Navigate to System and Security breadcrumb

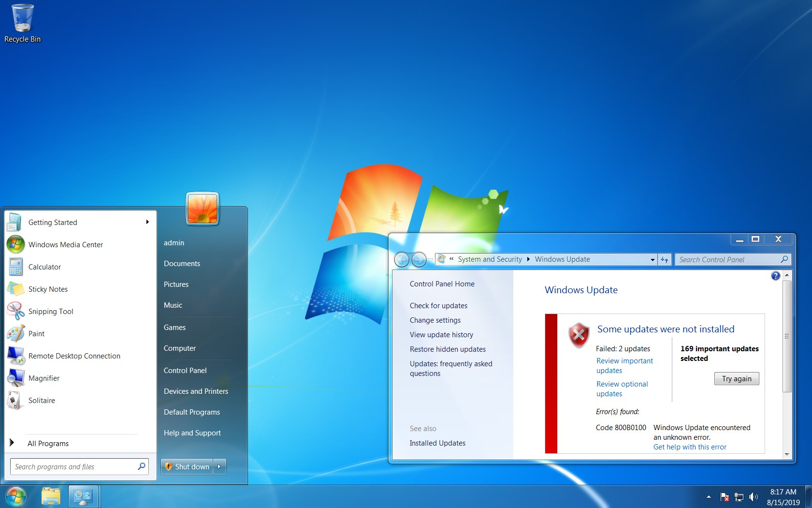click(x=490, y=259)
